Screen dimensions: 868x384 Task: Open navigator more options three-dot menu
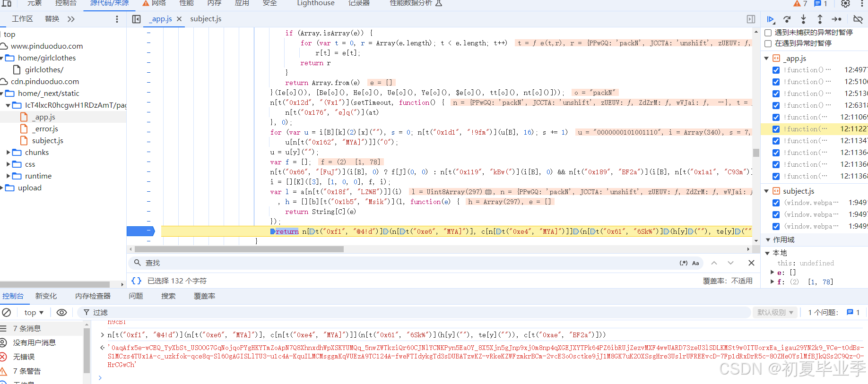(x=117, y=19)
